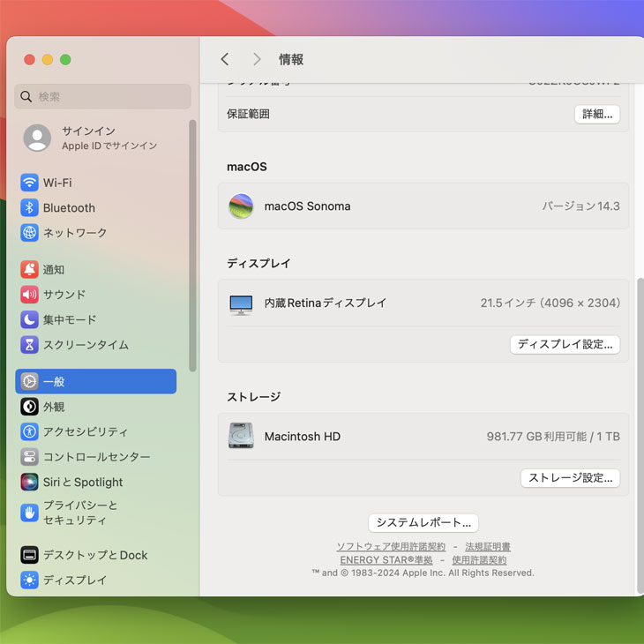Go back with the left chevron
The image size is (644, 644).
point(225,59)
